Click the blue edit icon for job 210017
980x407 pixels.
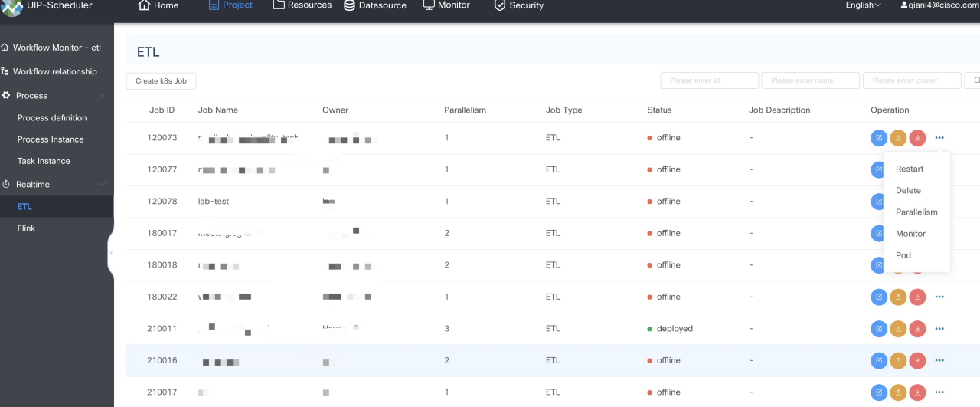point(879,392)
